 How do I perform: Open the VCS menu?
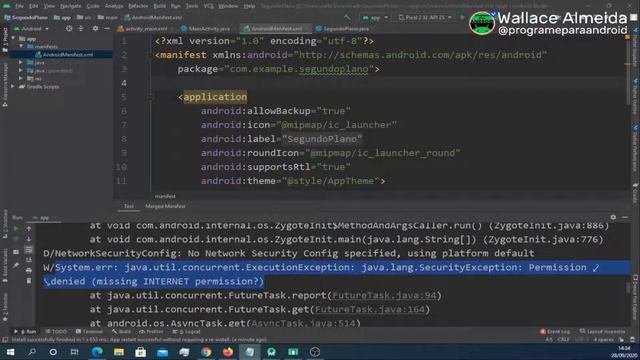click(209, 6)
